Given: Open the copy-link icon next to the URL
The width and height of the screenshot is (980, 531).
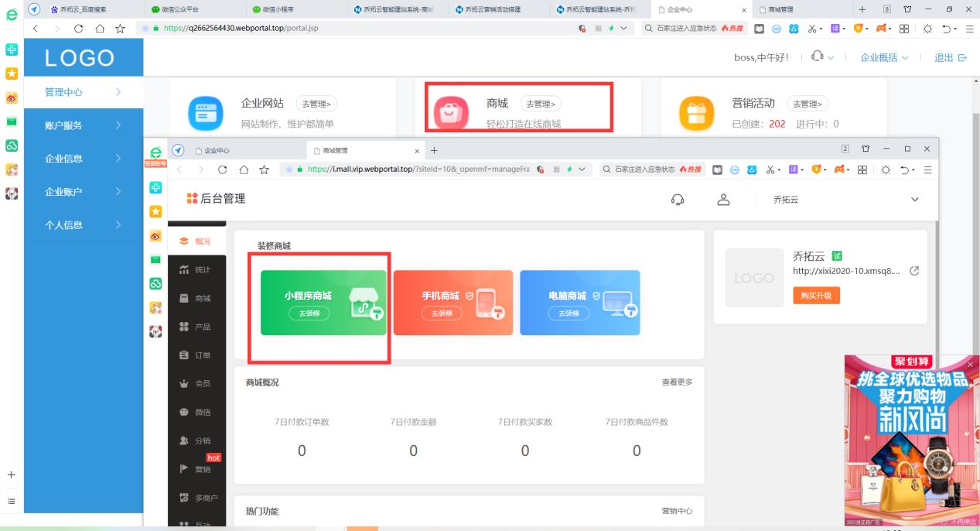Looking at the screenshot, I should (914, 271).
